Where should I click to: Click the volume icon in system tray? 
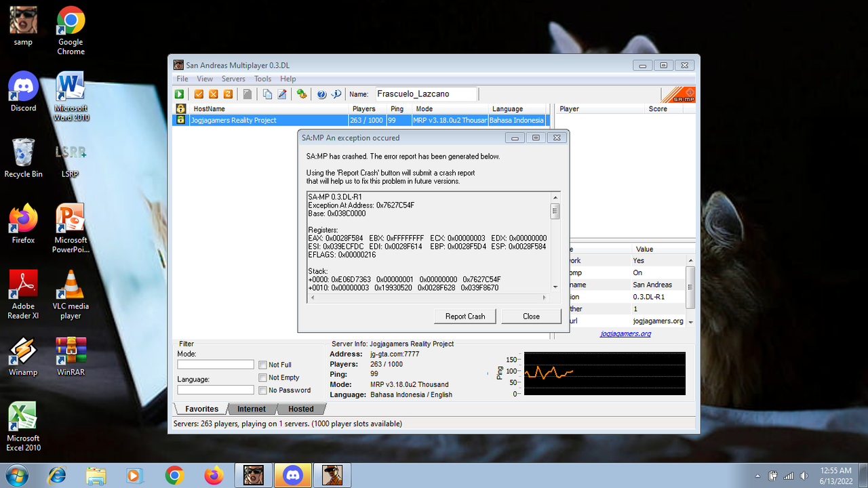pos(804,475)
